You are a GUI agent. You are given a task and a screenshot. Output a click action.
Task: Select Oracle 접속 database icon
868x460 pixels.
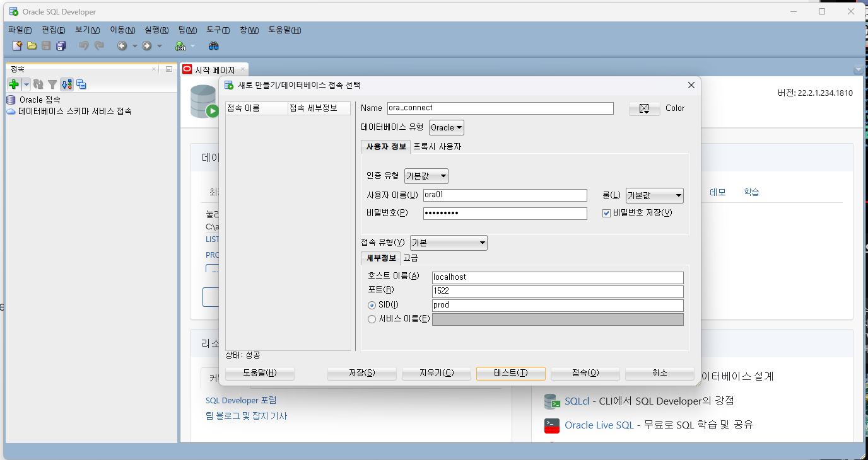pyautogui.click(x=11, y=100)
